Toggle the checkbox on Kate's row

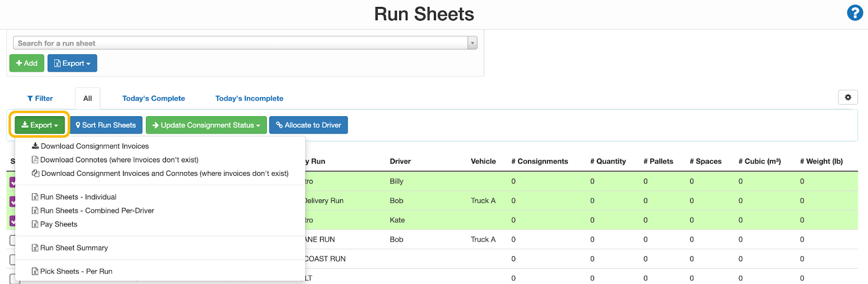pyautogui.click(x=12, y=221)
